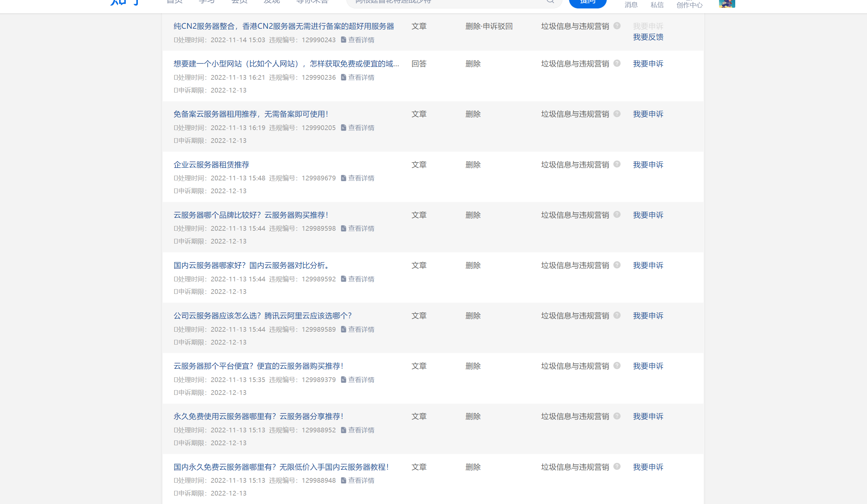Screen dimensions: 867x504
Task: Open 私信 from the top bar
Action: click(657, 5)
